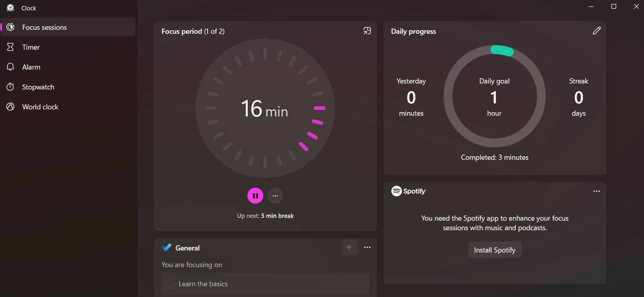Select Focus sessions navigation item
Viewport: 644px width, 297px height.
(x=44, y=27)
